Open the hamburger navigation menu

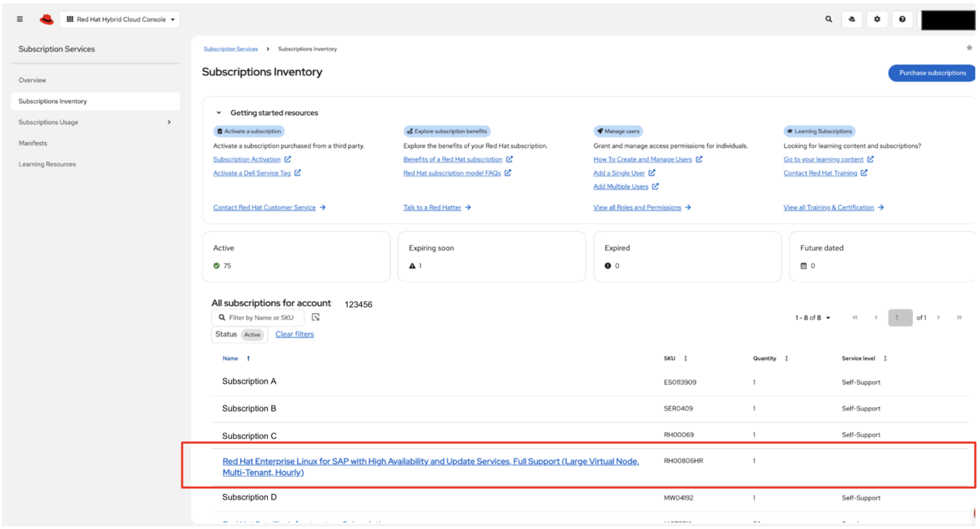click(x=20, y=19)
